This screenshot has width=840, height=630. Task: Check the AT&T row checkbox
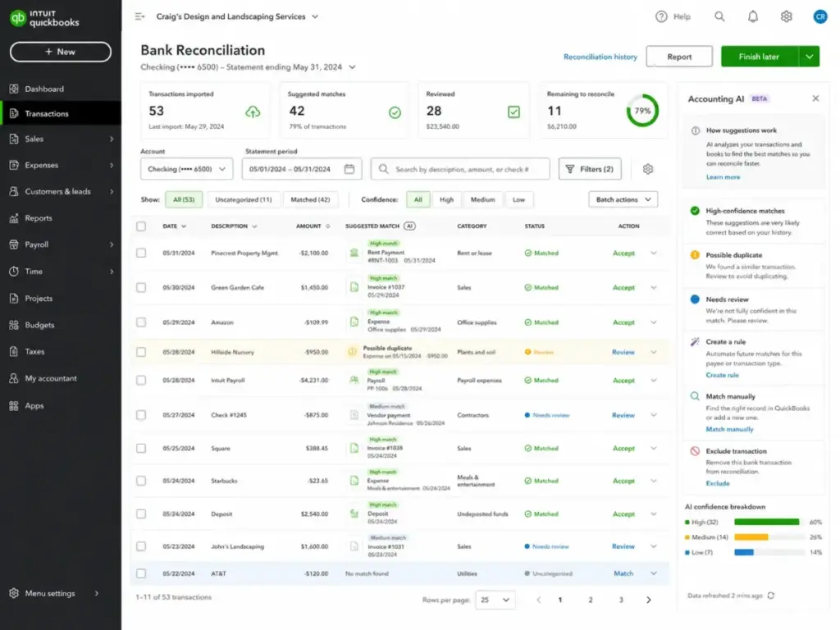coord(141,573)
